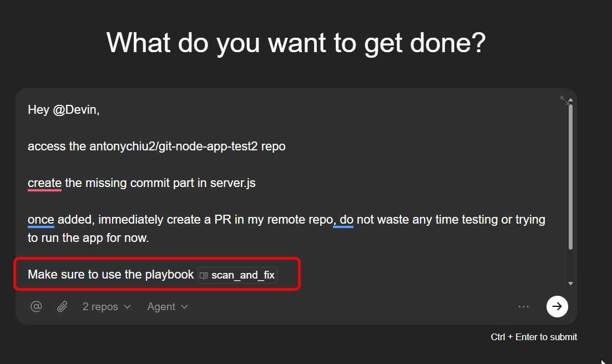Click the "What do you want to get done?" heading
This screenshot has width=612, height=364.
(296, 43)
